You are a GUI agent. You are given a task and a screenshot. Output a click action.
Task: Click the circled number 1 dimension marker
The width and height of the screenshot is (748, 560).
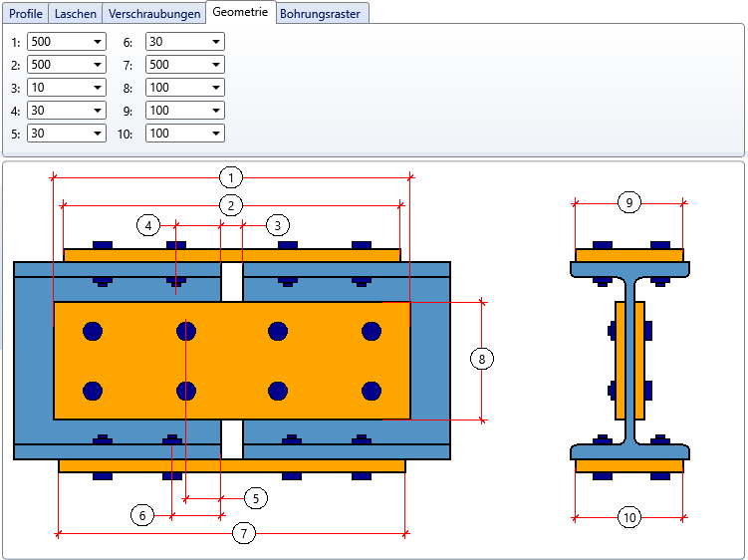230,178
